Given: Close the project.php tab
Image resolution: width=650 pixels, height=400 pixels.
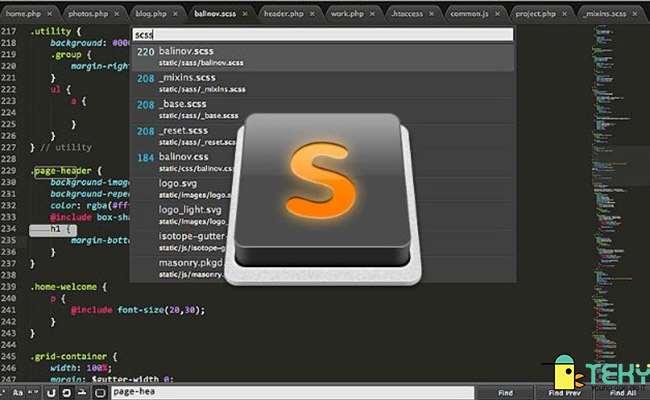Looking at the screenshot, I should coord(565,14).
